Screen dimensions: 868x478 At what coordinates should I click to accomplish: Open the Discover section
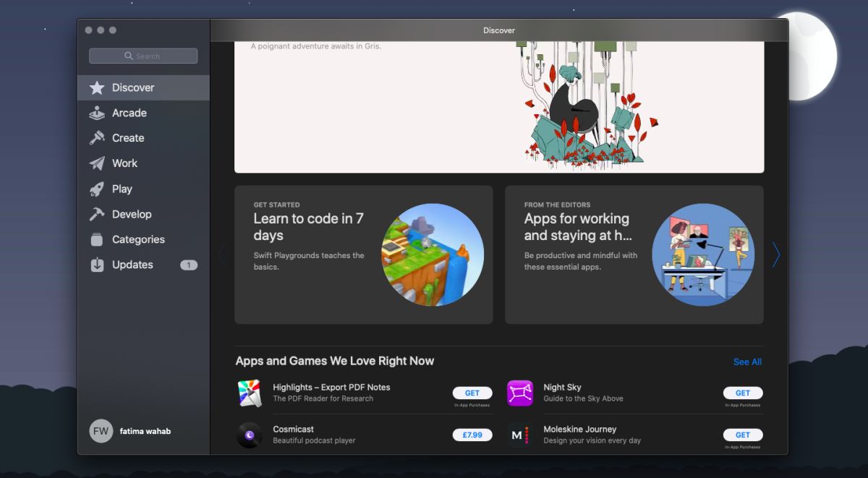click(x=143, y=88)
